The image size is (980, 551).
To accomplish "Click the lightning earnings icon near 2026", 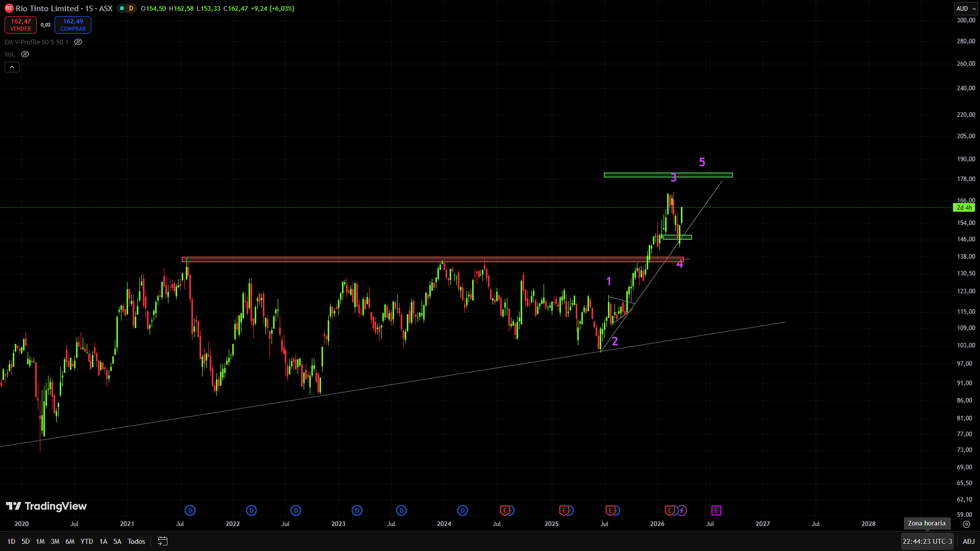I will (x=682, y=510).
